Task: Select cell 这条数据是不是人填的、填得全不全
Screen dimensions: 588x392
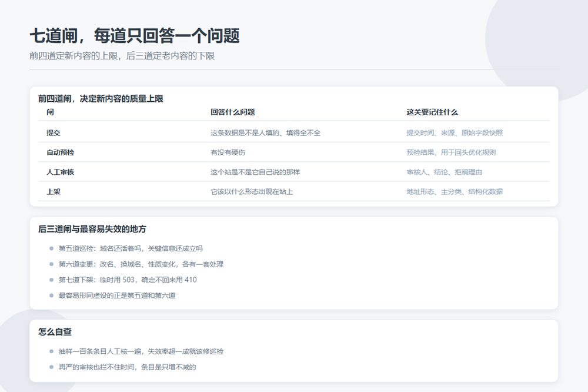Action: pos(265,132)
